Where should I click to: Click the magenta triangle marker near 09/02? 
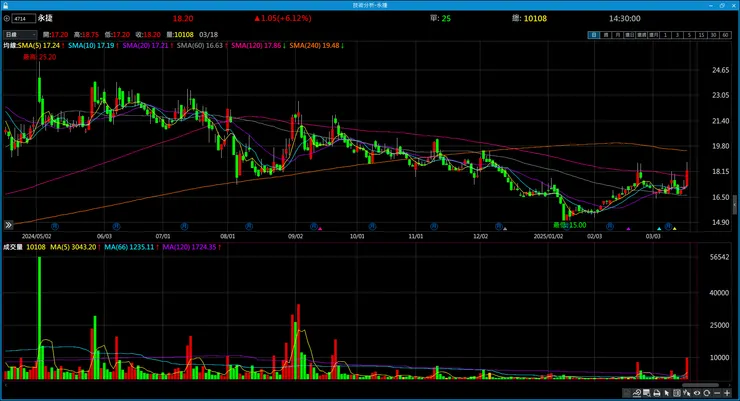point(320,229)
